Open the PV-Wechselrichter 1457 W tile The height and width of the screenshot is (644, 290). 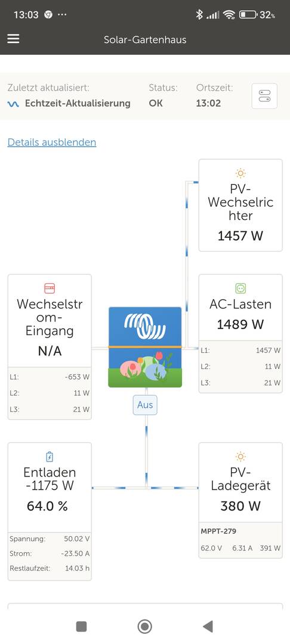tap(240, 205)
